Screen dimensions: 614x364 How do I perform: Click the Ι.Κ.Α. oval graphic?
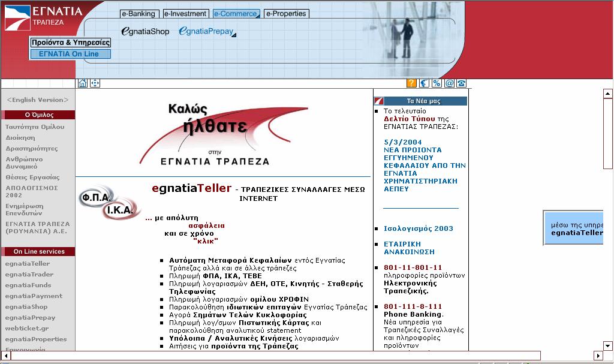tap(121, 209)
